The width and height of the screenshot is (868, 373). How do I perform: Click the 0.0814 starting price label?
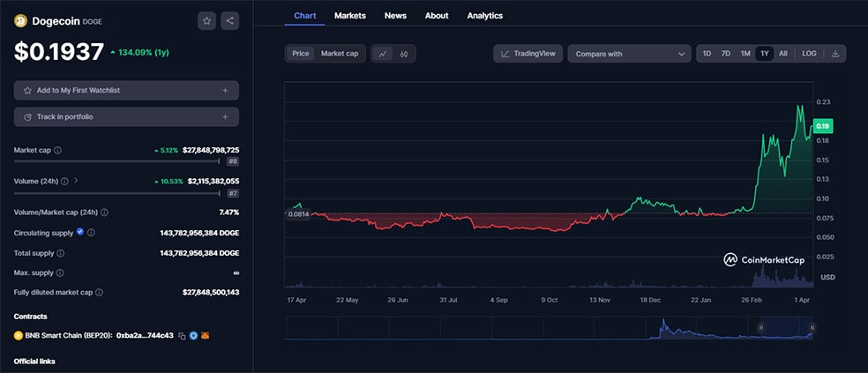pyautogui.click(x=298, y=213)
